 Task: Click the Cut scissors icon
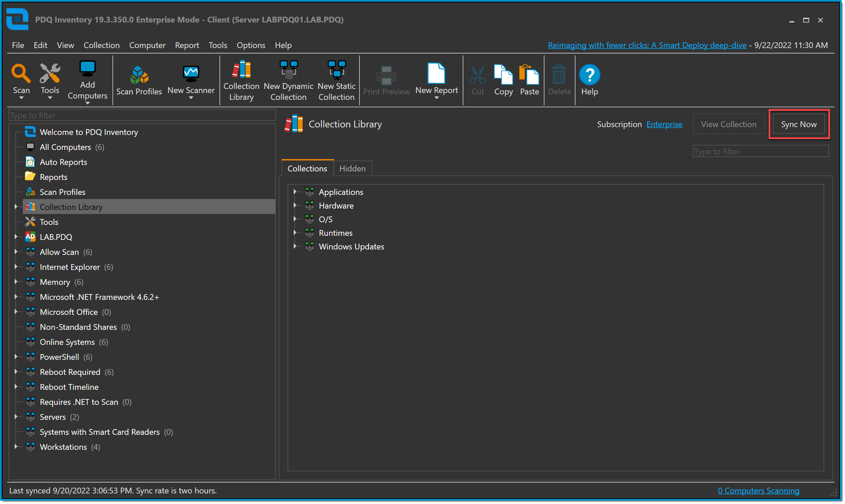coord(477,75)
